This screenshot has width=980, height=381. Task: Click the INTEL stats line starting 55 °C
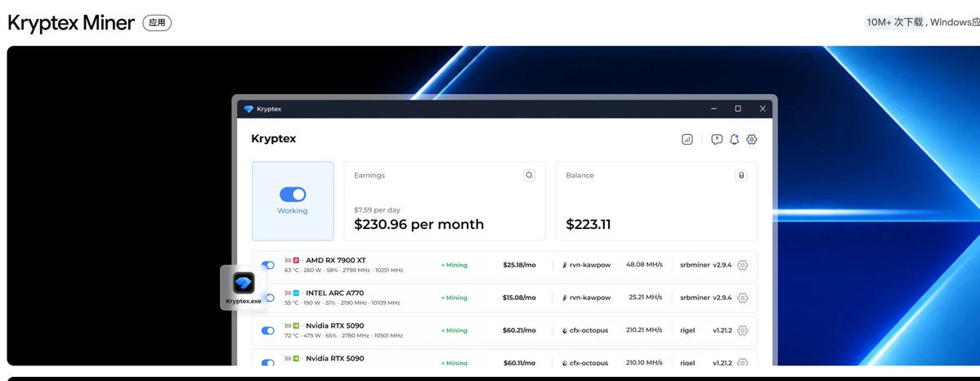click(x=342, y=303)
